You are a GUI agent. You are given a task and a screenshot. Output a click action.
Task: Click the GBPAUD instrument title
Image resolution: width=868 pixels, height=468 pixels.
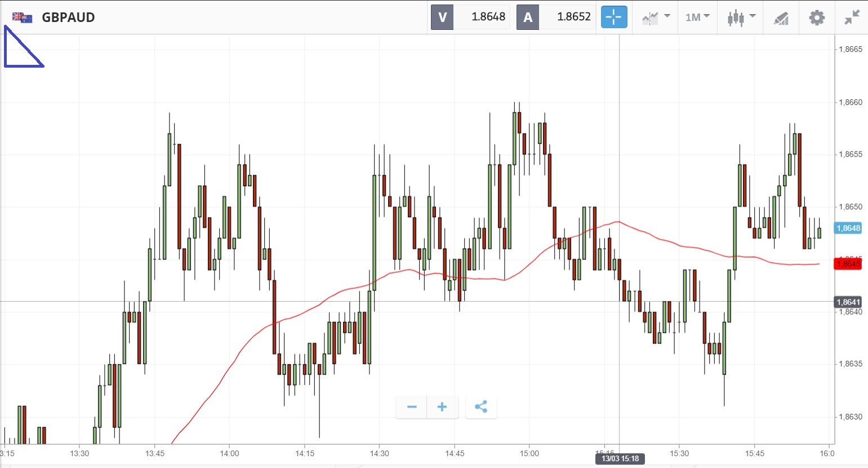[x=68, y=17]
